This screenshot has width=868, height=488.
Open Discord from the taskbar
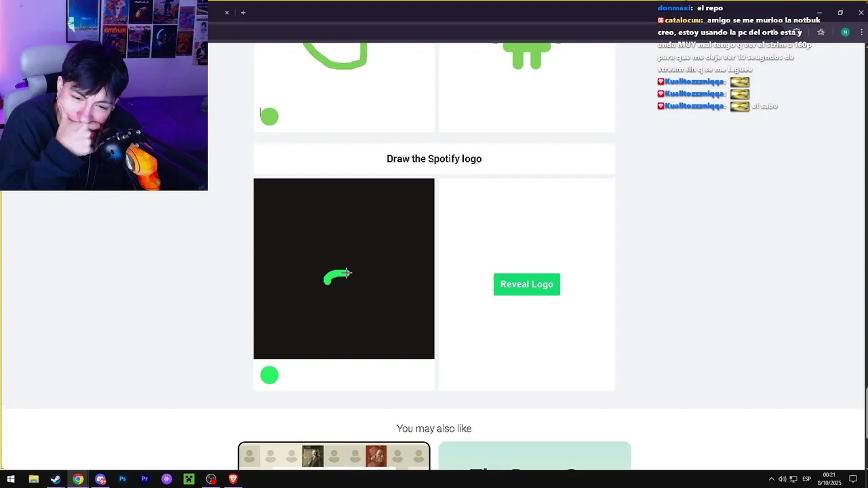pos(100,479)
